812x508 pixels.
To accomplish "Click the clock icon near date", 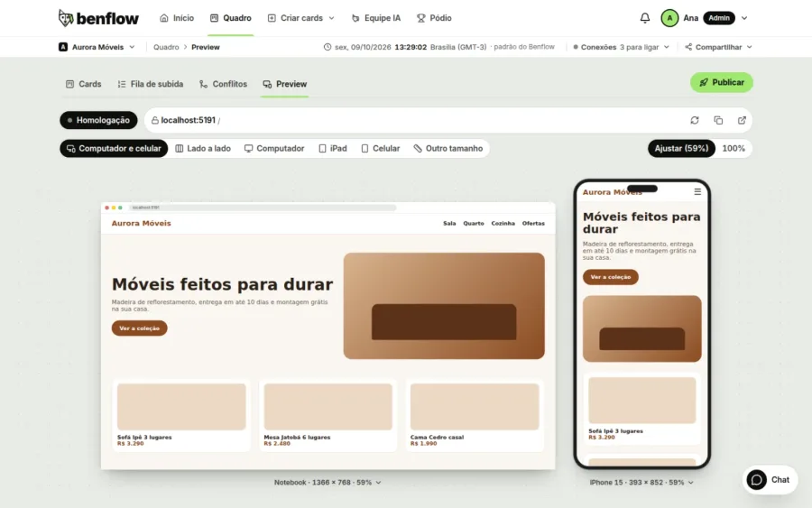I will [x=328, y=47].
